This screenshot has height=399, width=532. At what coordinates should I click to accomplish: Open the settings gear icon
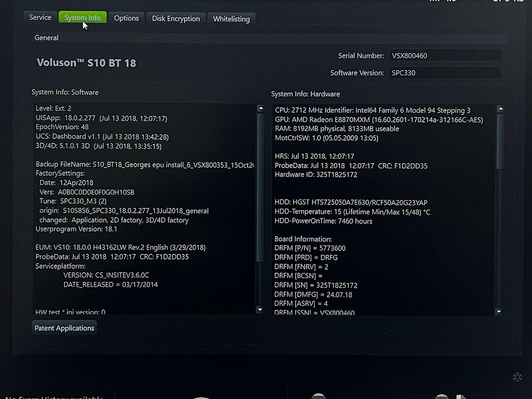click(517, 377)
